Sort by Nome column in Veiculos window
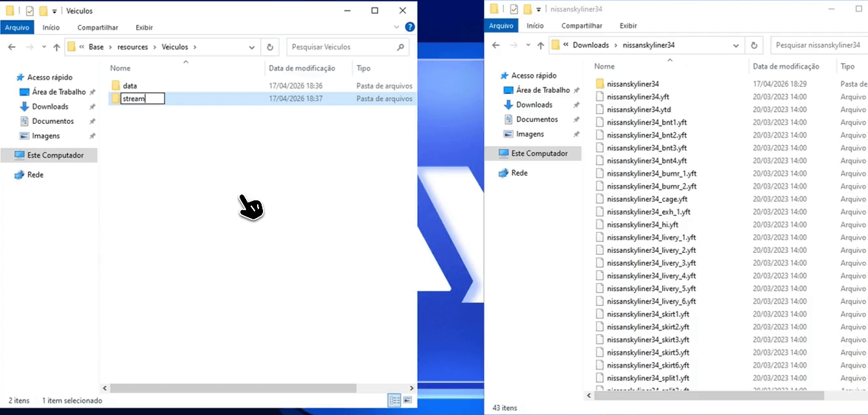868x415 pixels. tap(120, 68)
